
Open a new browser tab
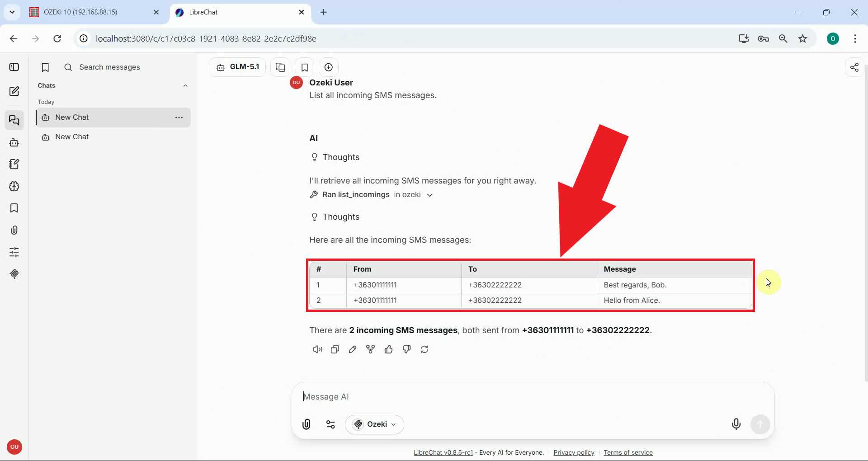click(324, 12)
